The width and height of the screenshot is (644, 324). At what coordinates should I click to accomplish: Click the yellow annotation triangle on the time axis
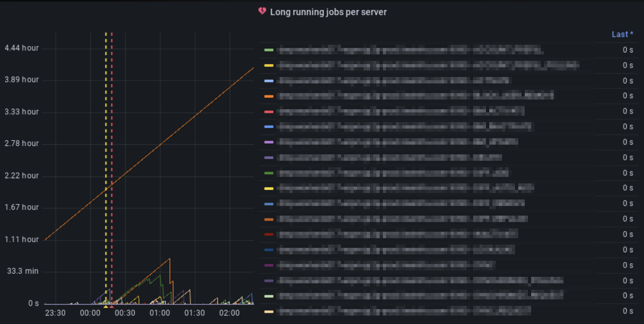[x=106, y=307]
